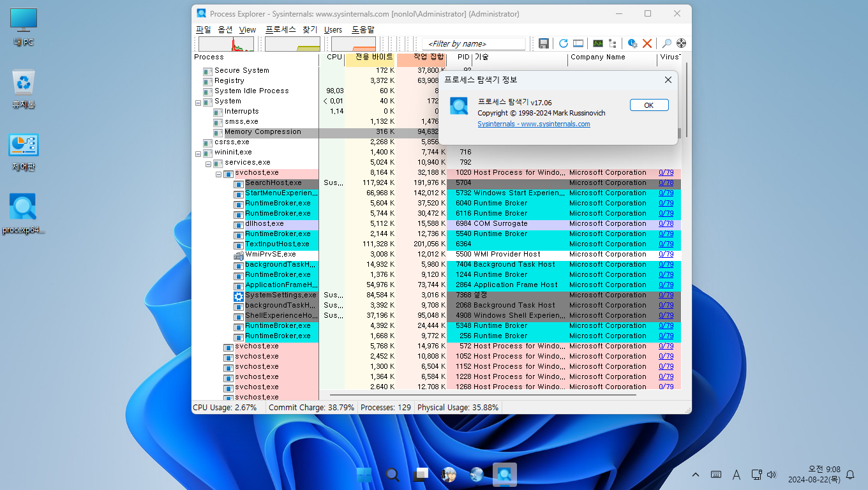Select the 제어판 control panel desktop icon
Screen dimensions: 868x490
[24, 153]
